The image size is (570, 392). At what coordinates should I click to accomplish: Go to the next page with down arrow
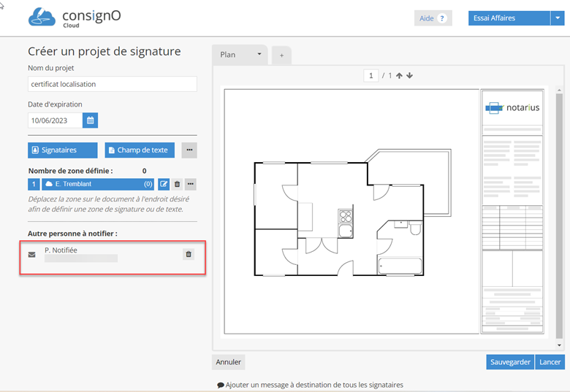(x=409, y=76)
